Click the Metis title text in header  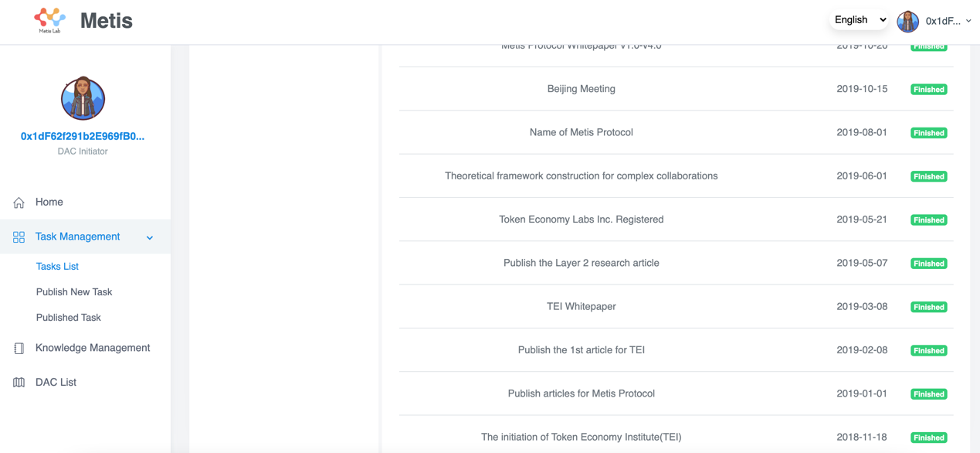(107, 21)
